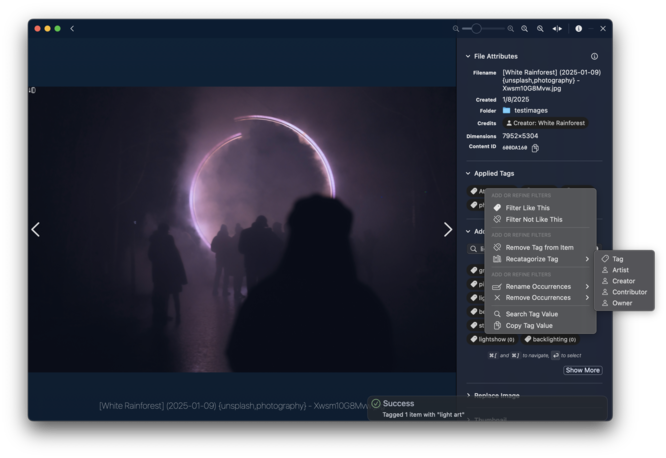The height and width of the screenshot is (458, 666).
Task: Click the Content ID value 688DA168
Action: [x=515, y=148]
